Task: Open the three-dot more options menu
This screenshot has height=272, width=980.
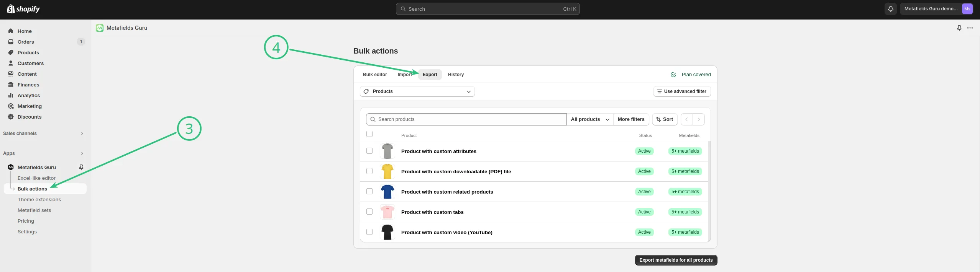Action: pos(970,28)
